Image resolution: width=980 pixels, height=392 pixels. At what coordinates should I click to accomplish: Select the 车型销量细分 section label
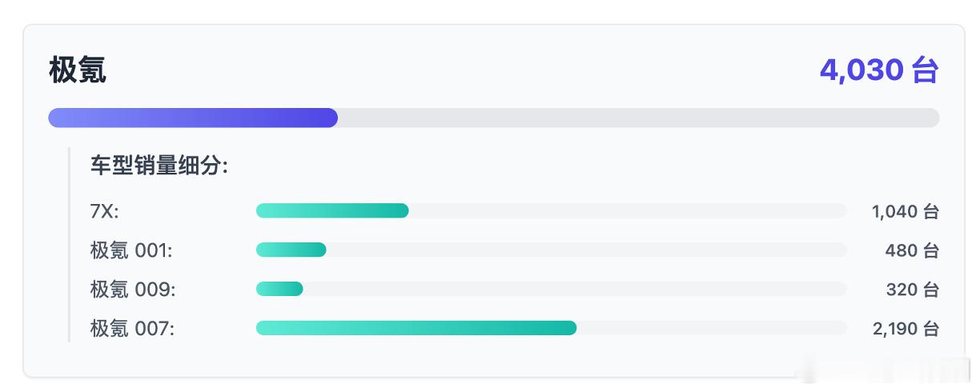click(159, 166)
